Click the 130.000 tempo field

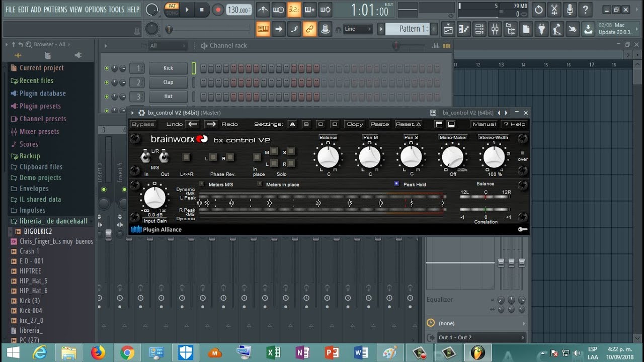click(238, 10)
